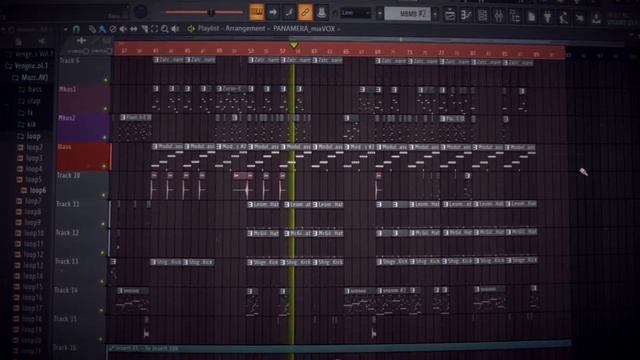Expand the fx folder in browser

(27, 113)
